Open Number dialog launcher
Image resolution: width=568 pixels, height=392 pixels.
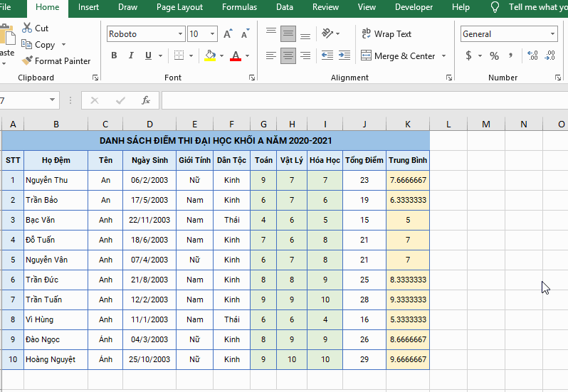coord(558,78)
